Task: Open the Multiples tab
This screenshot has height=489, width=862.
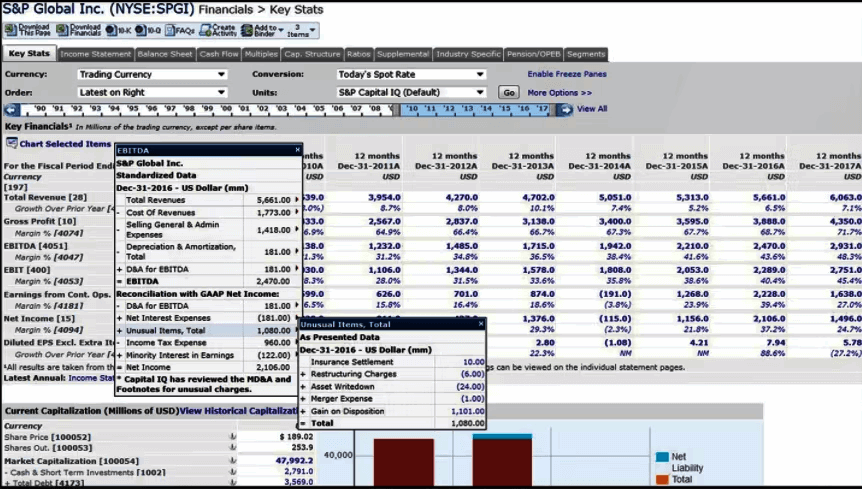Action: [261, 54]
